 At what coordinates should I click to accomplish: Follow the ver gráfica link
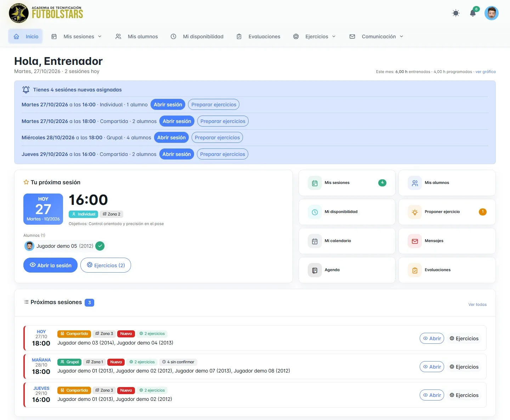tap(485, 72)
